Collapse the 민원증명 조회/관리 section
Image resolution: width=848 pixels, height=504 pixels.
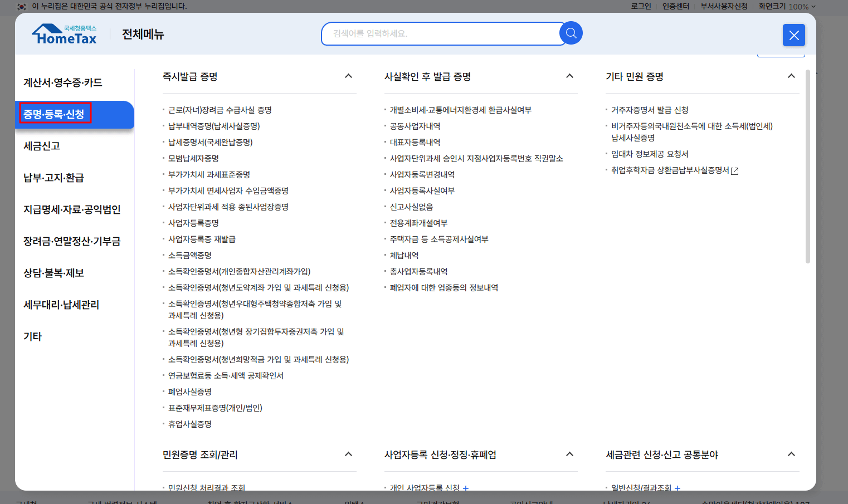pyautogui.click(x=349, y=454)
